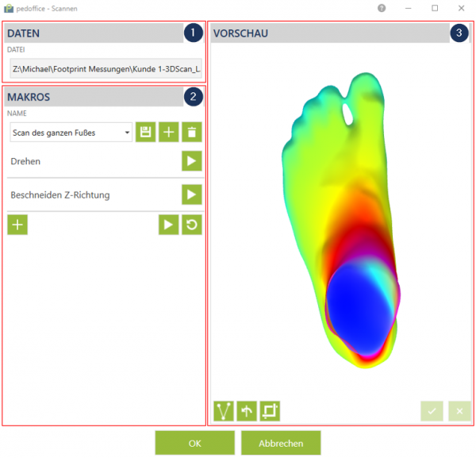This screenshot has height=458, width=476.
Task: Open the macro name dropdown
Action: [x=71, y=133]
